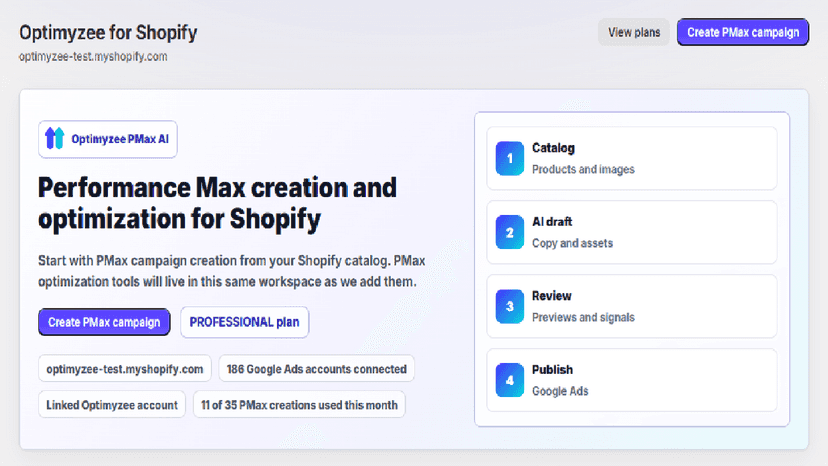Click the Products and images subtitle

(583, 170)
